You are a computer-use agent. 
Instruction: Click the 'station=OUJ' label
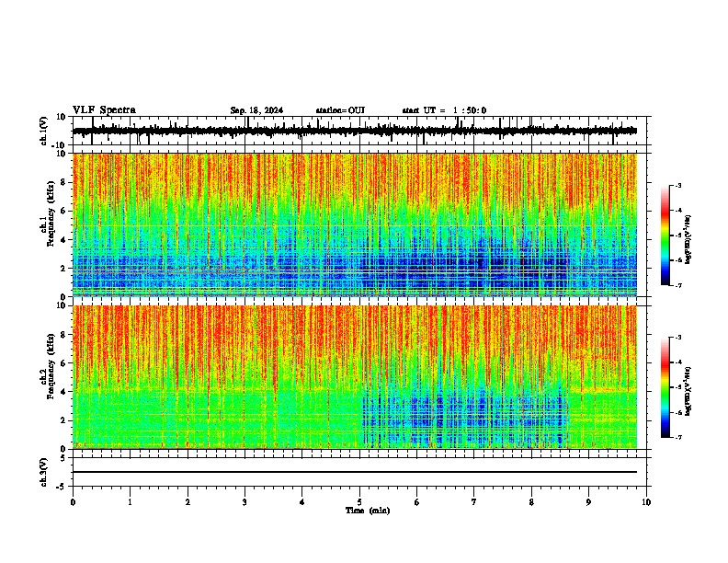pos(340,110)
